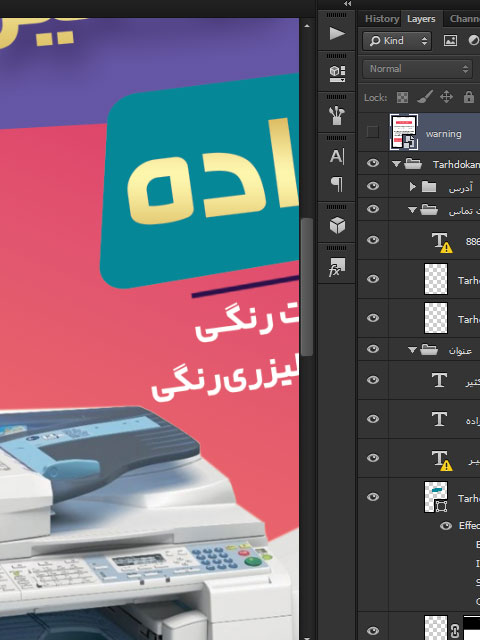Click the lock transparent pixels icon

coord(402,98)
